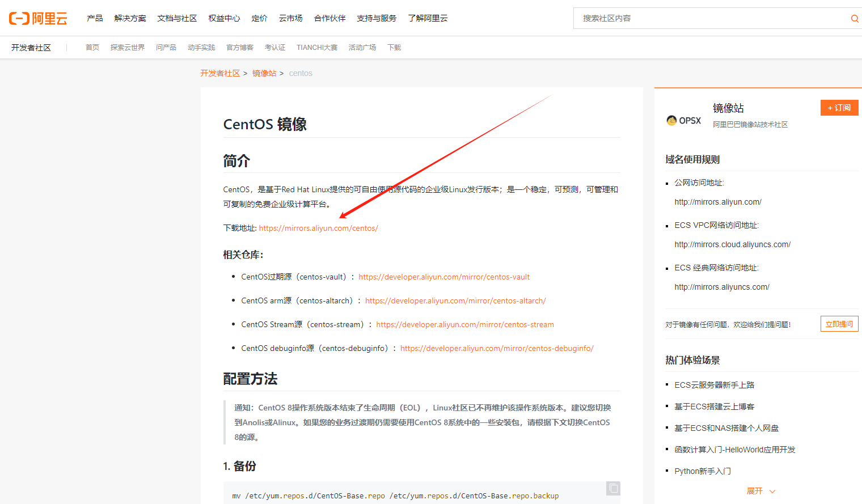Open the 定价 menu item
862x504 pixels.
click(259, 18)
